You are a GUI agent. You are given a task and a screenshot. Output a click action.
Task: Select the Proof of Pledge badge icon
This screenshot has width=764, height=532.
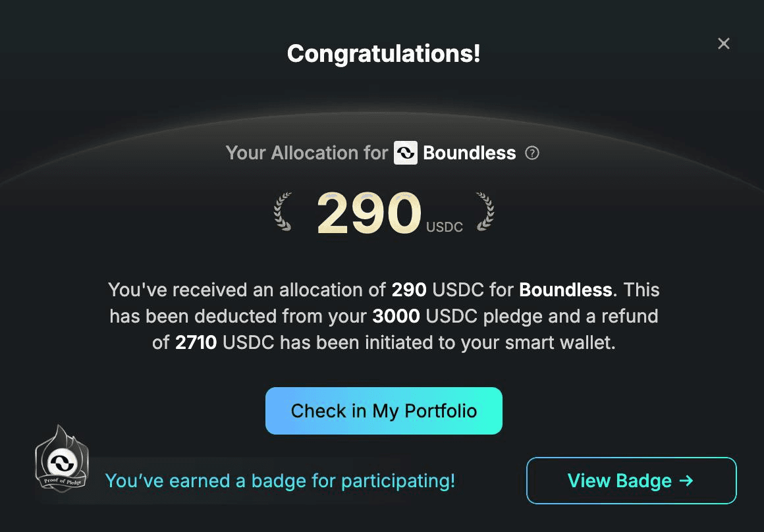(63, 459)
